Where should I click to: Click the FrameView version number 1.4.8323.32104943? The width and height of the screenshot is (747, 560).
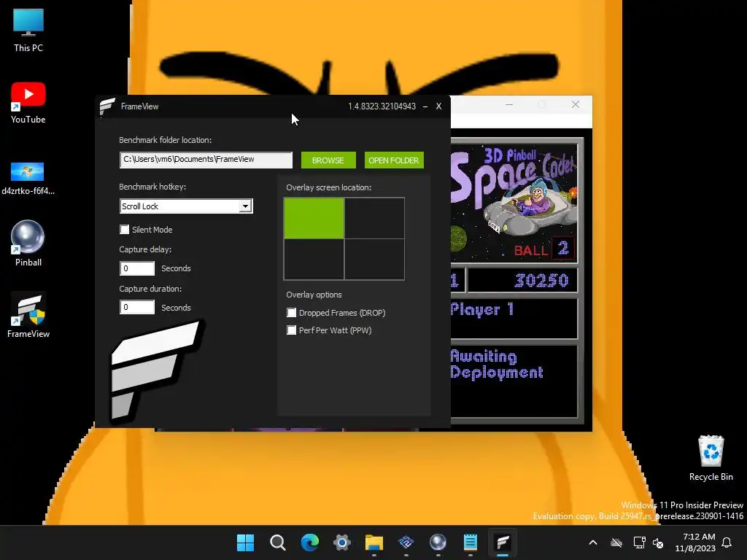tap(382, 106)
